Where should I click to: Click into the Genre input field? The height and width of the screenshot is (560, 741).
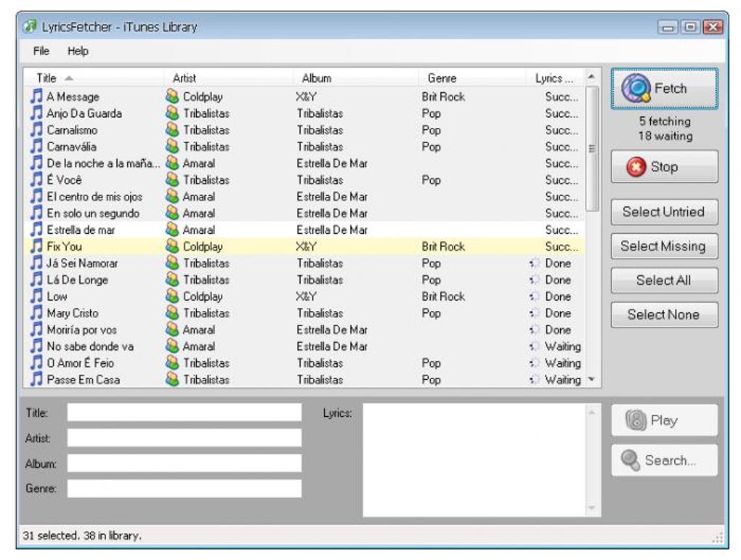point(185,489)
